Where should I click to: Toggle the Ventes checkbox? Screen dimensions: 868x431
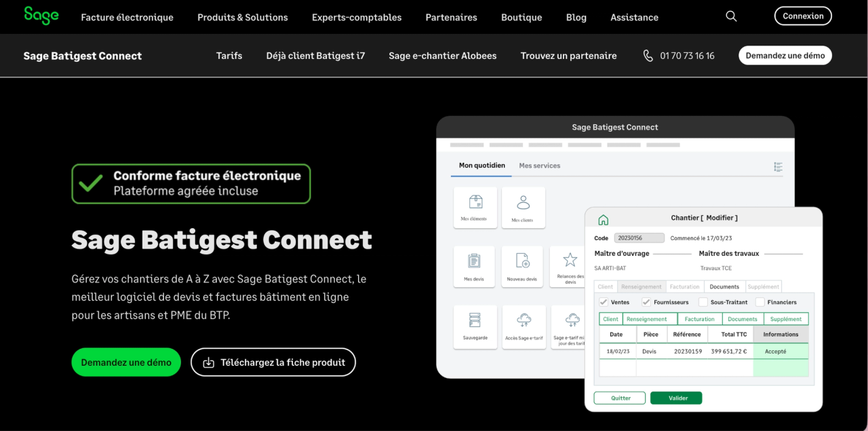pyautogui.click(x=603, y=302)
